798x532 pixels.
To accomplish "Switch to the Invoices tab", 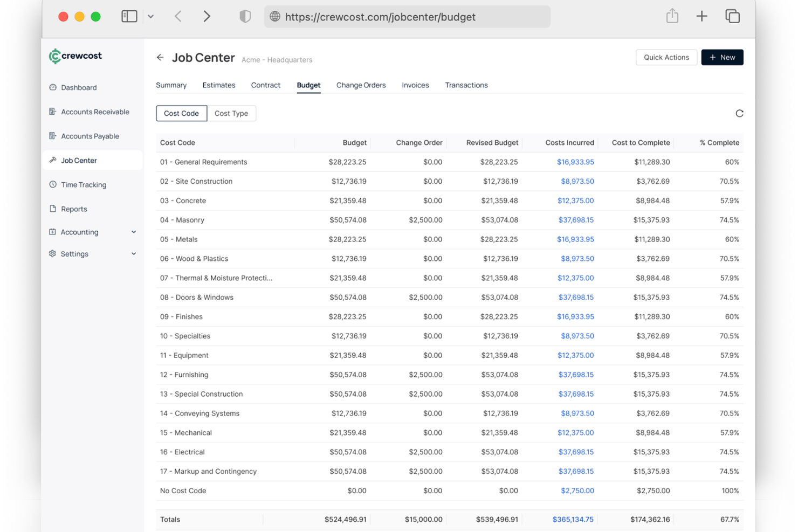I will 415,85.
